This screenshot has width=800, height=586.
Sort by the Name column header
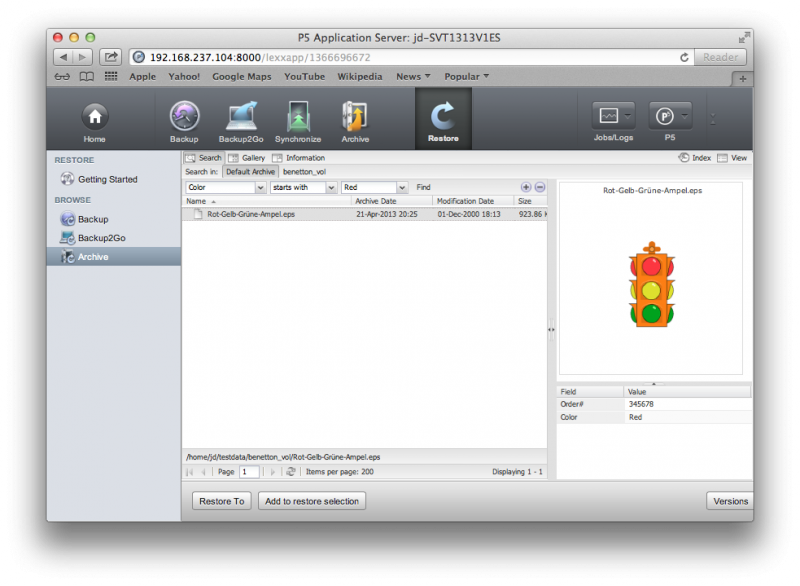point(267,201)
